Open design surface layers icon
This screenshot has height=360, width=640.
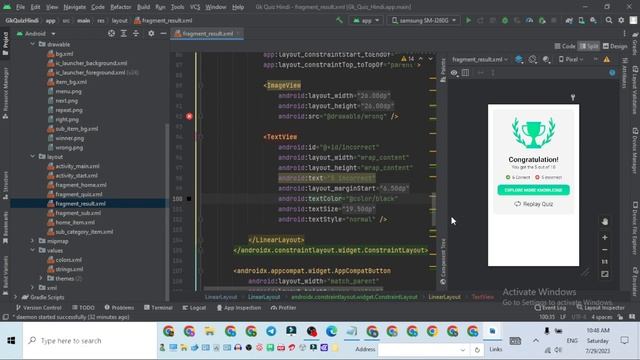(x=519, y=60)
